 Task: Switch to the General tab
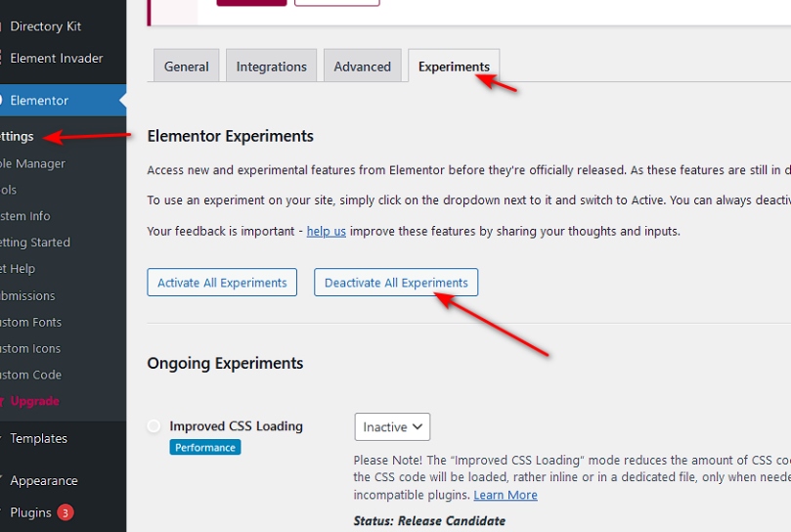(x=186, y=66)
